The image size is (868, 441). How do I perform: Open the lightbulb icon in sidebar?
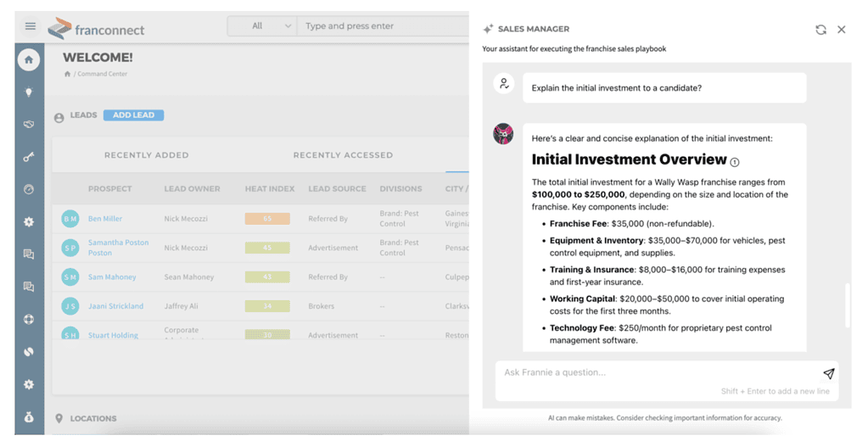coord(29,92)
